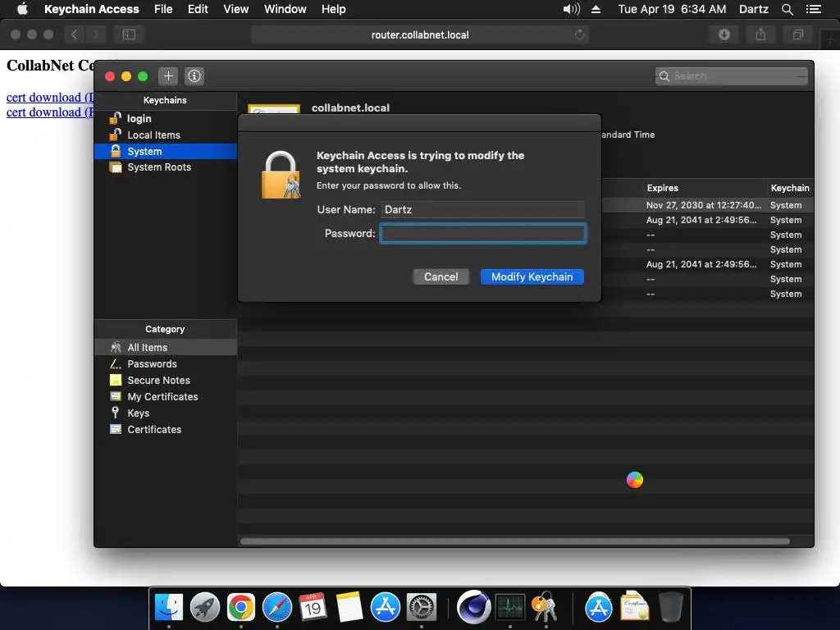Toggle the Safari sidebar button

pos(129,34)
